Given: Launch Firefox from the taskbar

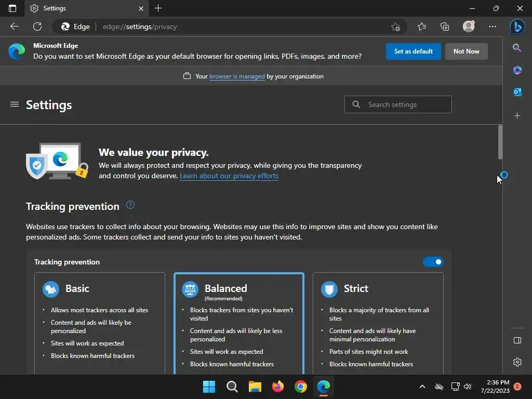Looking at the screenshot, I should point(278,387).
